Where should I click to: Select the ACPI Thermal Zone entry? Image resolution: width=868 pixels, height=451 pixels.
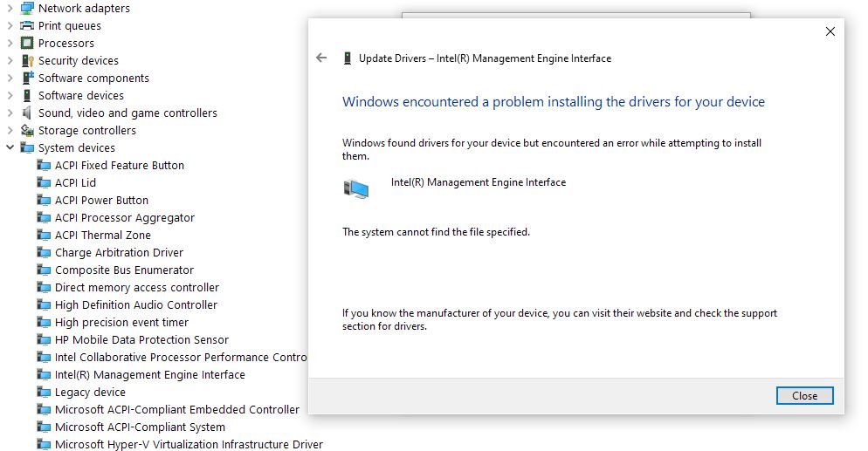[103, 235]
